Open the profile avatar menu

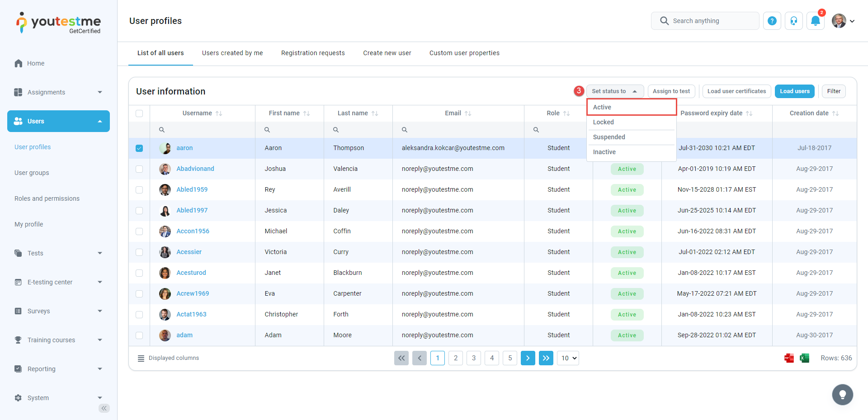point(843,21)
